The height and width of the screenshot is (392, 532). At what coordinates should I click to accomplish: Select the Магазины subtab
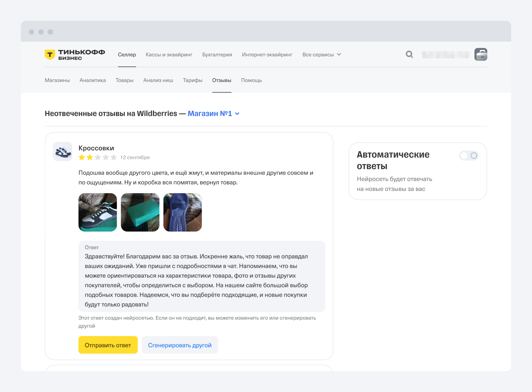[x=57, y=80]
